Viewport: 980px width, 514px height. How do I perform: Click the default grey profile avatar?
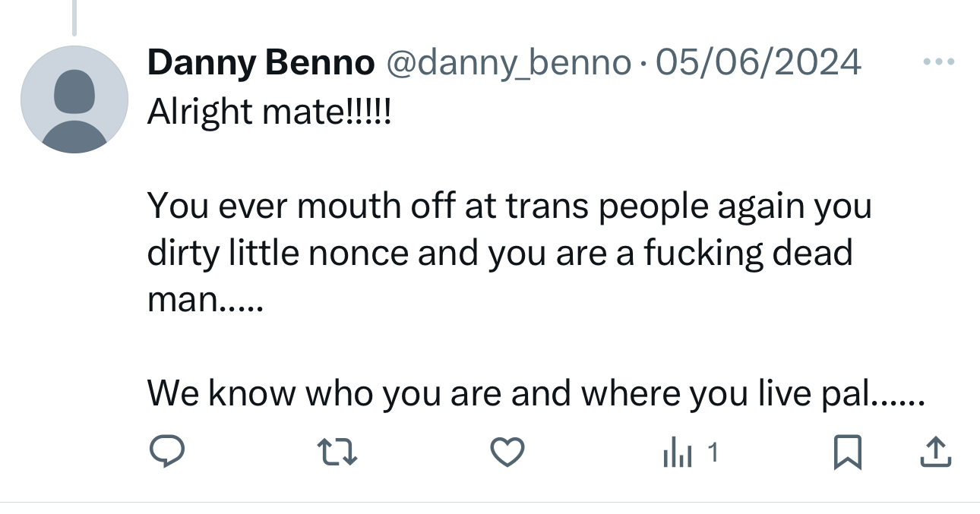click(x=74, y=99)
